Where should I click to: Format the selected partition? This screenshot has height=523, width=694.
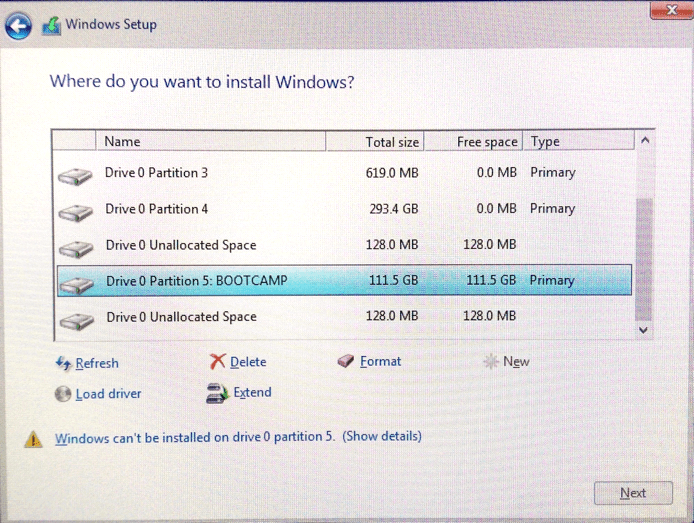coord(380,361)
